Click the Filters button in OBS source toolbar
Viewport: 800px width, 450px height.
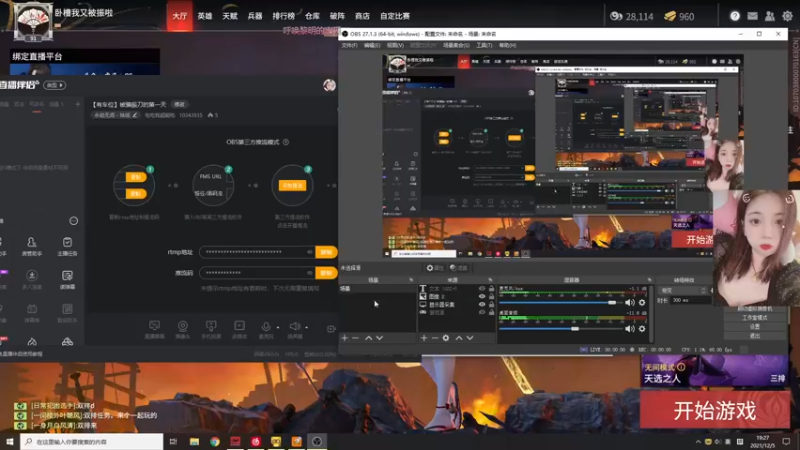click(x=459, y=268)
